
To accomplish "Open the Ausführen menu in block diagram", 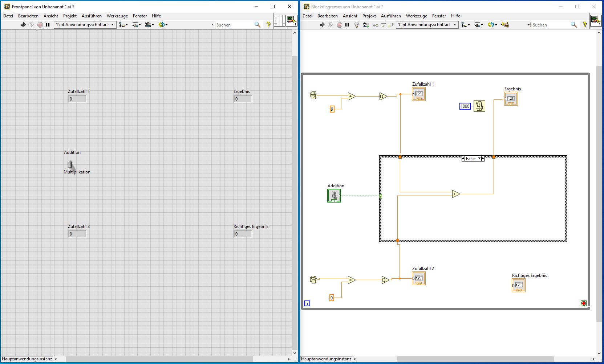I will point(391,16).
